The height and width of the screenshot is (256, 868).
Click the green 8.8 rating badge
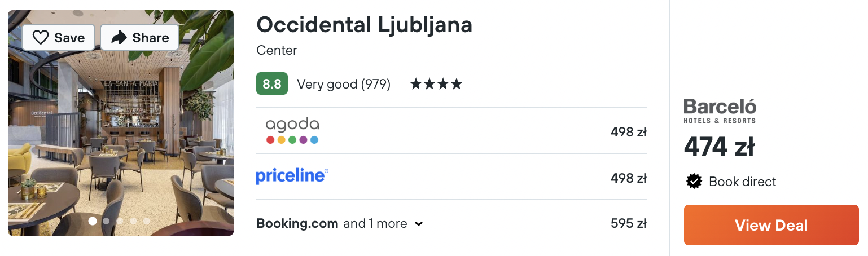[x=272, y=84]
